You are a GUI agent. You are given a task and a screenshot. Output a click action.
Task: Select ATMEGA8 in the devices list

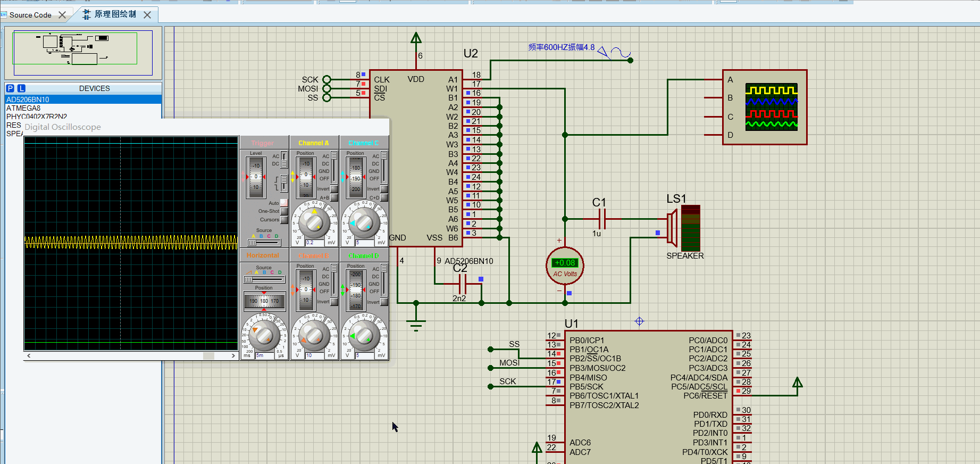point(23,108)
